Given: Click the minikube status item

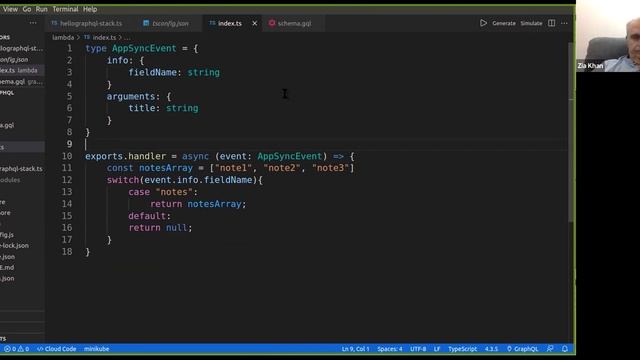Looking at the screenshot, I should coord(96,349).
